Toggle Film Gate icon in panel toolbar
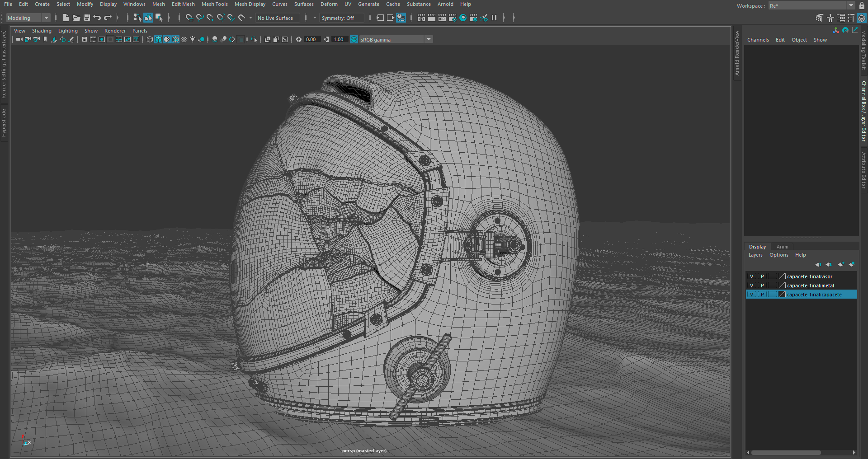868x459 pixels. tap(93, 39)
